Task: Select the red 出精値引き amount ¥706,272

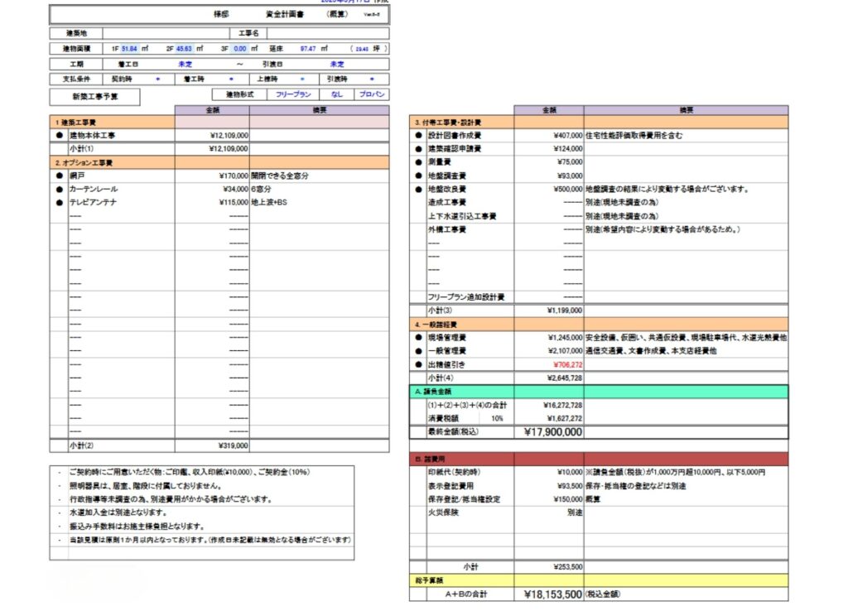Action: click(568, 364)
